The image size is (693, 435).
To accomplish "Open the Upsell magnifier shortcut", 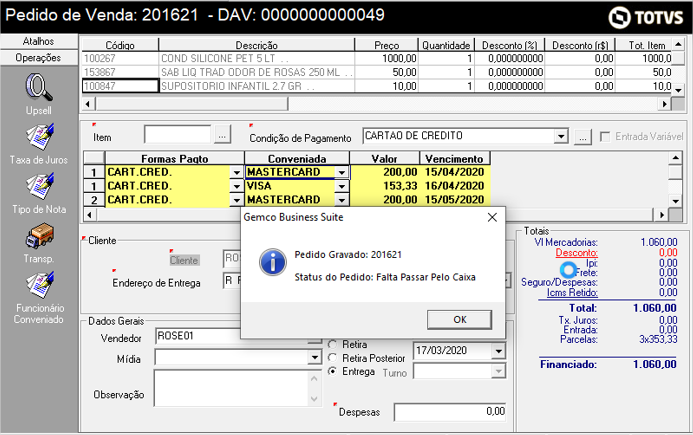I will pyautogui.click(x=39, y=87).
